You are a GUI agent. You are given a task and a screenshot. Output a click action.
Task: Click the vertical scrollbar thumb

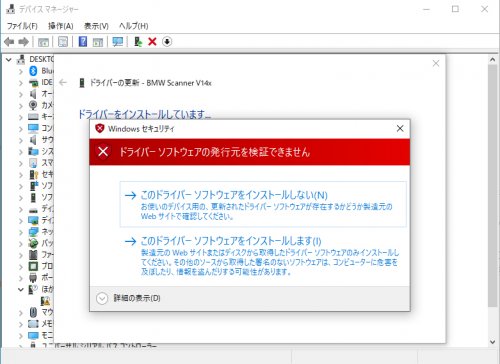493,186
